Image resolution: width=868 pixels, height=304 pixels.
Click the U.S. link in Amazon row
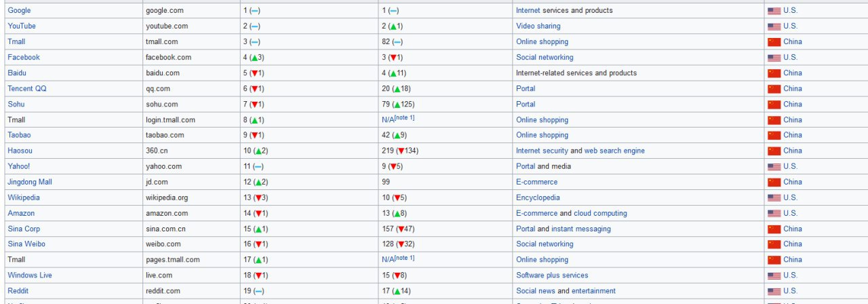pos(790,214)
